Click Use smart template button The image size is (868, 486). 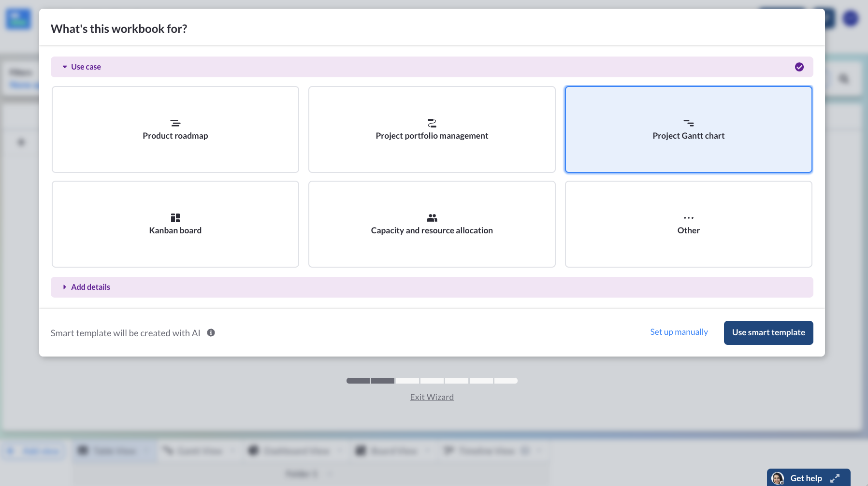coord(768,333)
